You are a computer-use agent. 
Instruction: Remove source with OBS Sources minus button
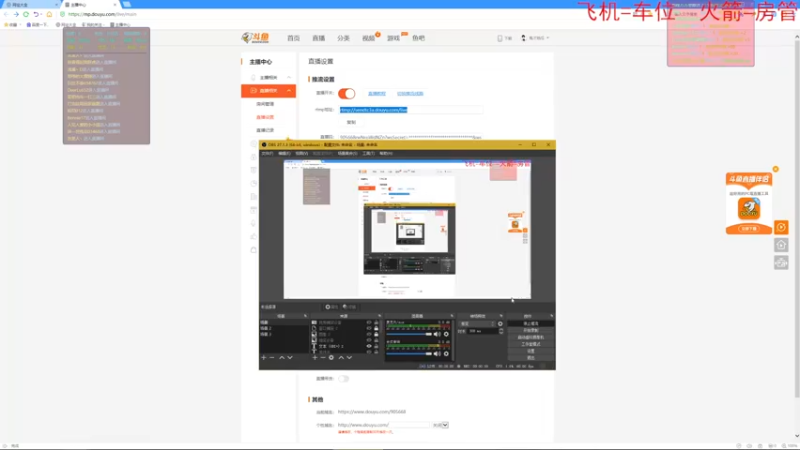coord(323,358)
